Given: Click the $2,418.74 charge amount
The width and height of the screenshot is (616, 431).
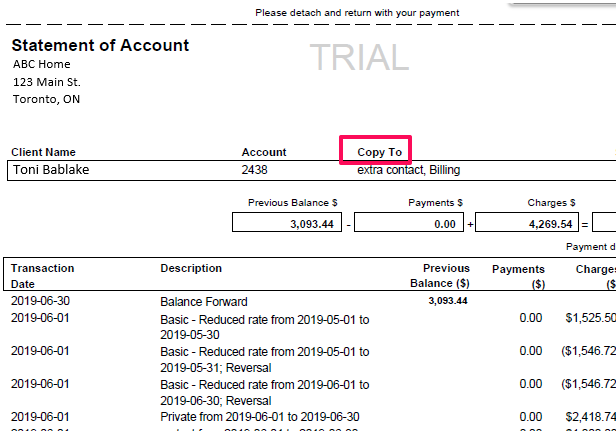Looking at the screenshot, I should 590,416.
